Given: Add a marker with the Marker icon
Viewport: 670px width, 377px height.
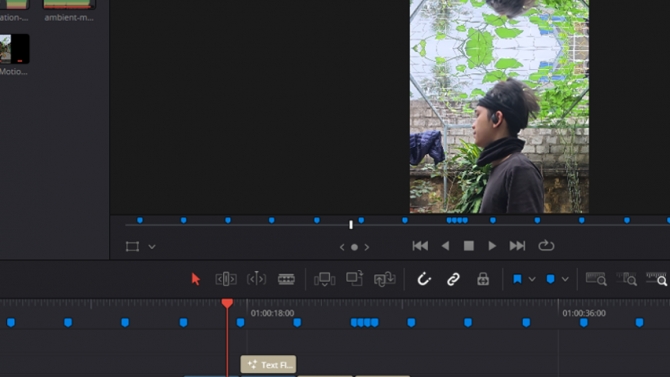Looking at the screenshot, I should 550,279.
